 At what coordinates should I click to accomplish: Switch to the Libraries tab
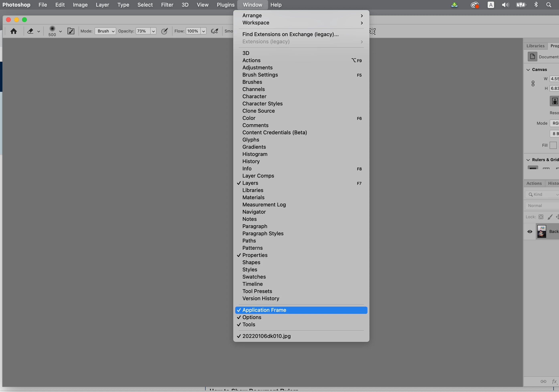pos(535,46)
